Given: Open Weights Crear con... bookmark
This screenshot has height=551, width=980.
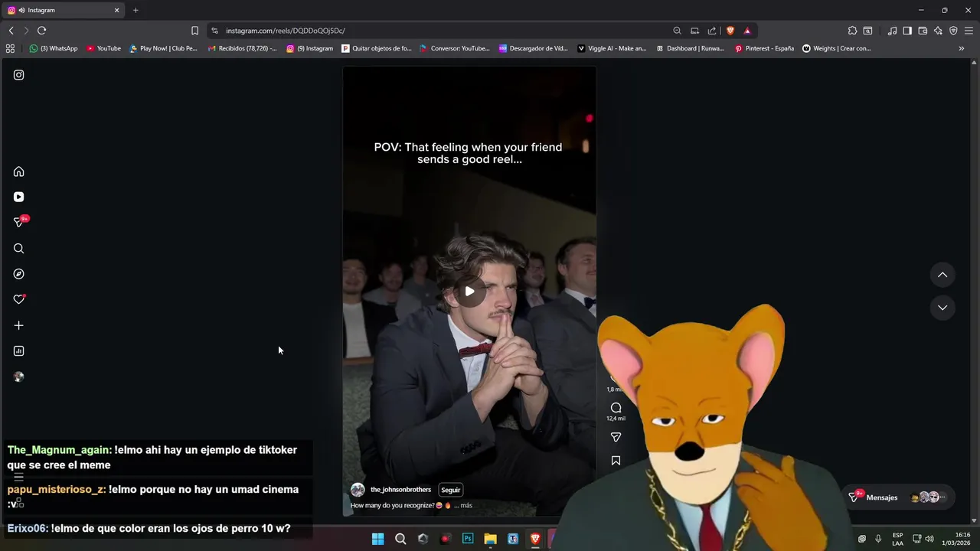Looking at the screenshot, I should tap(836, 48).
